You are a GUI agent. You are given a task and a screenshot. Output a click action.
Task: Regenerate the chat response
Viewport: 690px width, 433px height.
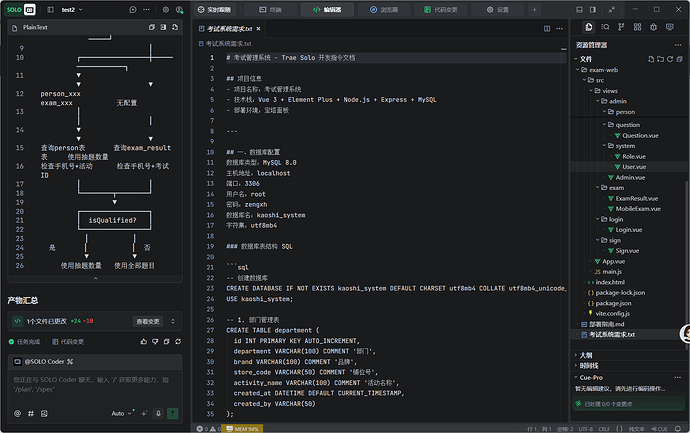coord(178,342)
